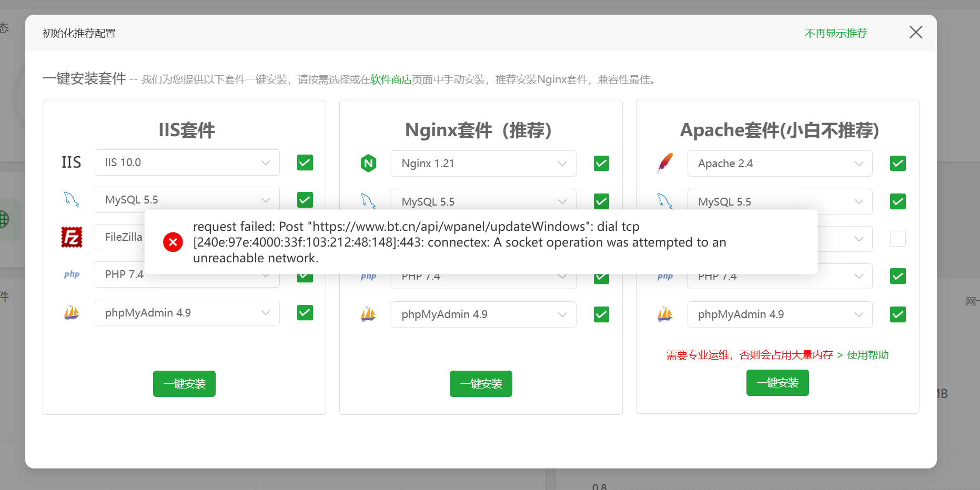The height and width of the screenshot is (490, 980).
Task: Uncheck MySQL 5.5 in the Nginx suite
Action: pyautogui.click(x=601, y=201)
